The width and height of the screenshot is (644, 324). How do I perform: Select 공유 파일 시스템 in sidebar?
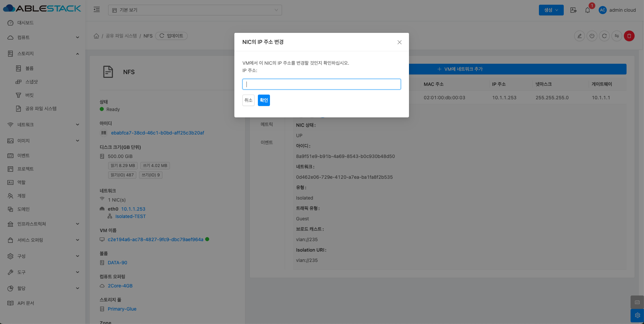41,109
